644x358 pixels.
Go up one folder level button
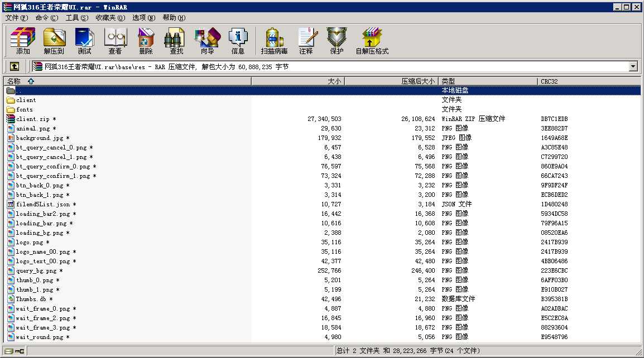pyautogui.click(x=15, y=66)
